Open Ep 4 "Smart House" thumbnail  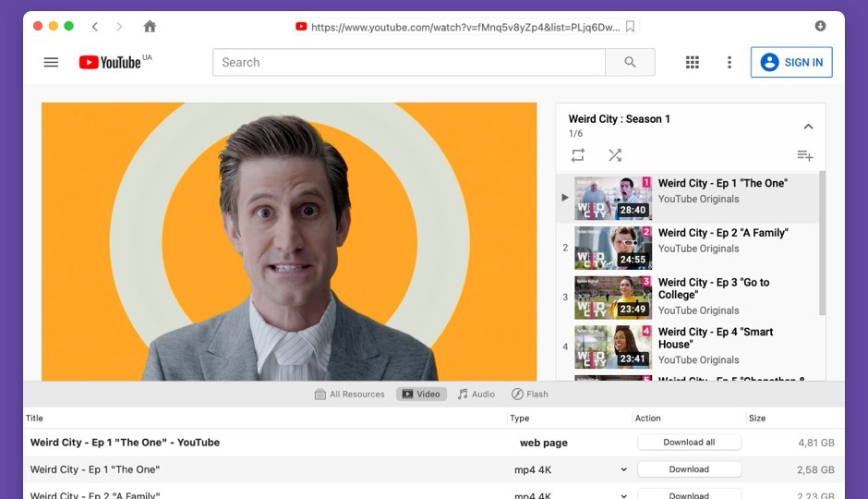coord(613,347)
